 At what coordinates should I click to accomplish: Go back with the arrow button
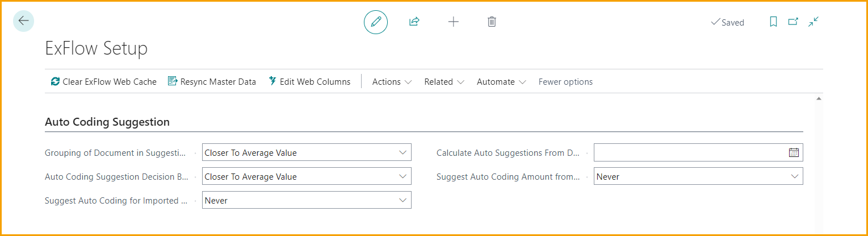coord(23,21)
